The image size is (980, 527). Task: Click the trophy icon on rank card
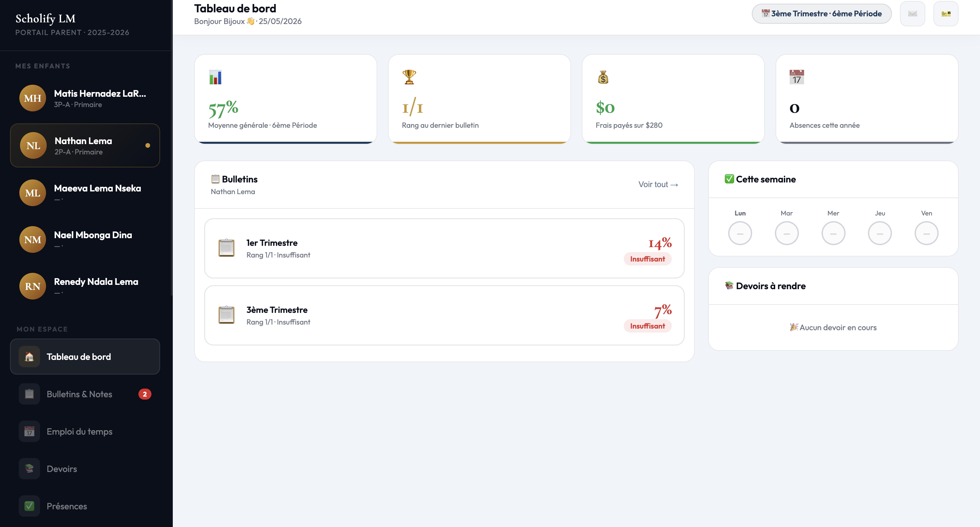[409, 77]
